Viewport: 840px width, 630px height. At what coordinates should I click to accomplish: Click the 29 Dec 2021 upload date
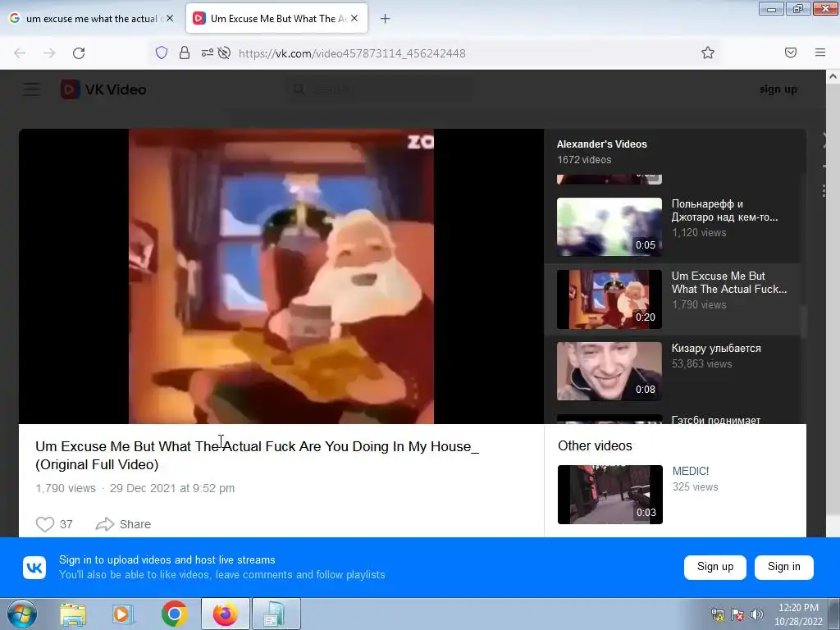click(172, 488)
